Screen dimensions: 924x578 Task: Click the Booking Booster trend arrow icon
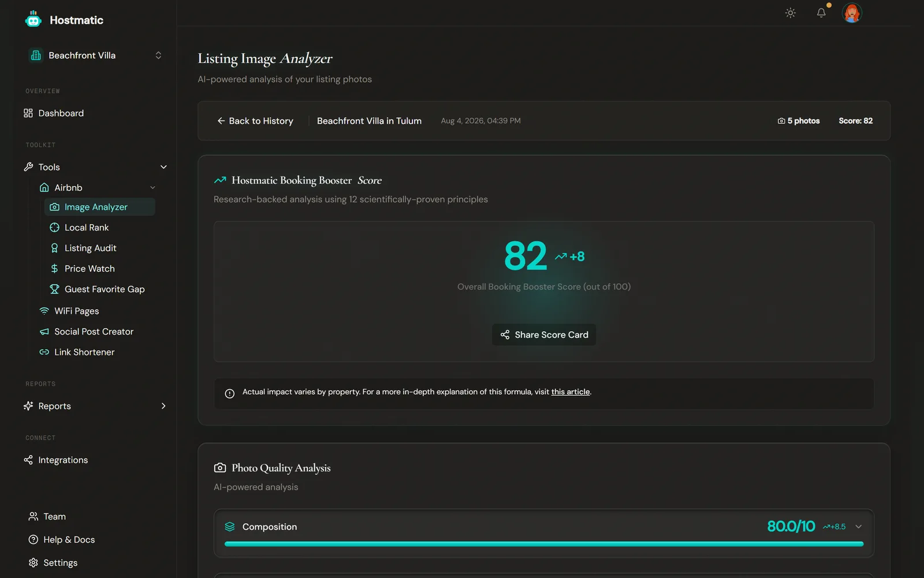220,180
